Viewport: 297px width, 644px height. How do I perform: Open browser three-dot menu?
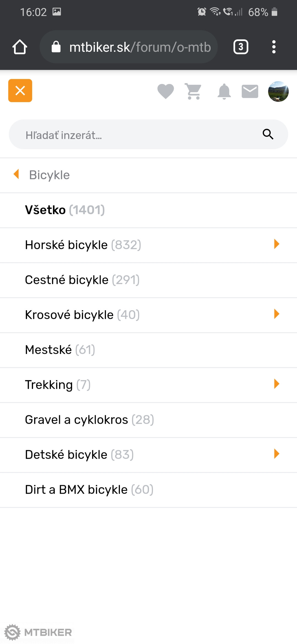tap(274, 47)
